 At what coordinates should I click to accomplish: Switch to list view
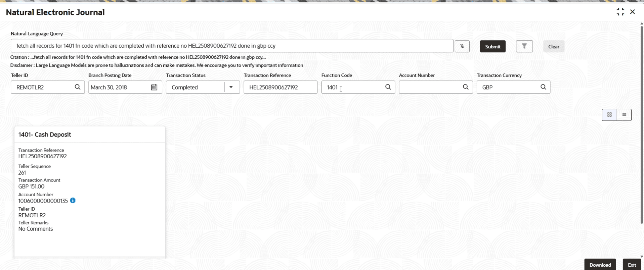coord(624,115)
